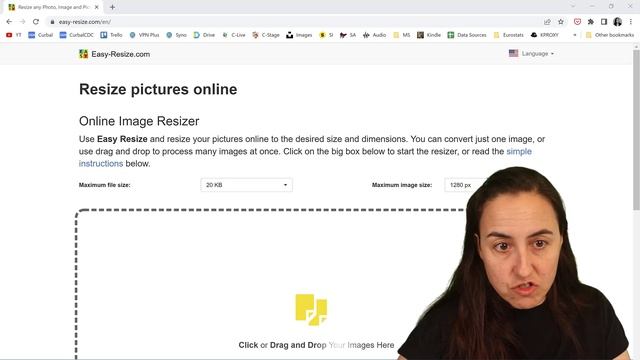This screenshot has height=360, width=640.
Task: Open the Maximum file size dropdown
Action: (247, 185)
